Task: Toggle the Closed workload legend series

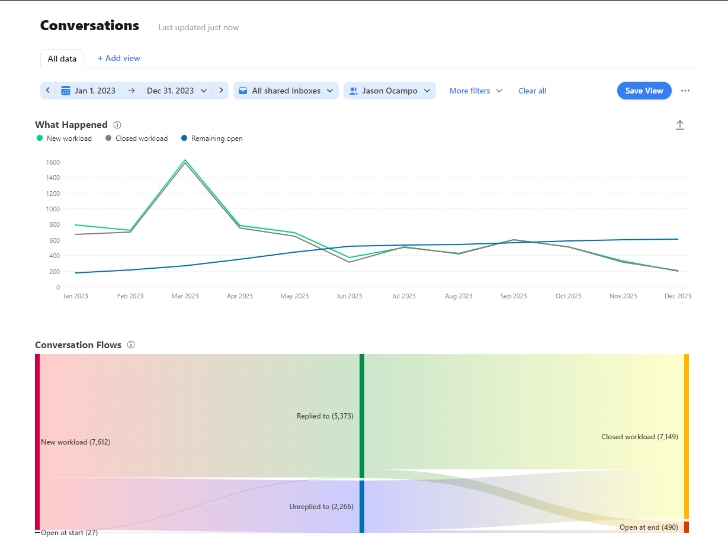Action: [x=137, y=139]
